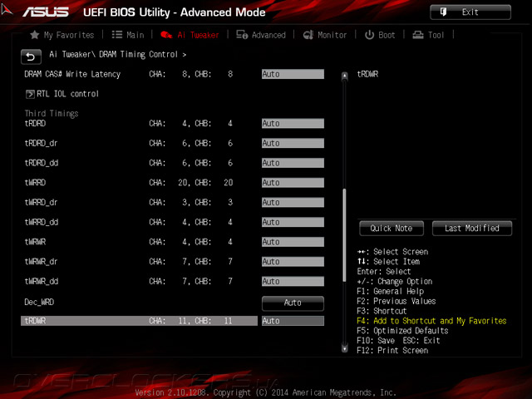Image resolution: width=532 pixels, height=399 pixels.
Task: Click the My Favorites star icon
Action: point(35,35)
